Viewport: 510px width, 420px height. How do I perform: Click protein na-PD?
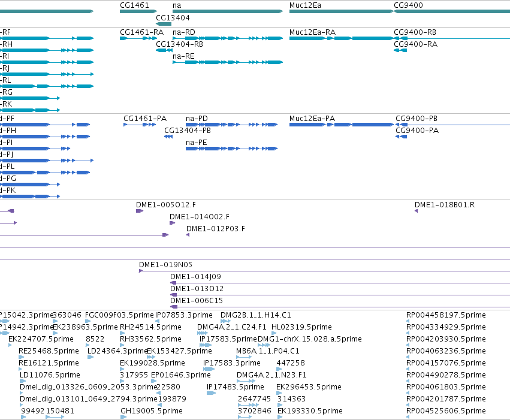pyautogui.click(x=197, y=118)
